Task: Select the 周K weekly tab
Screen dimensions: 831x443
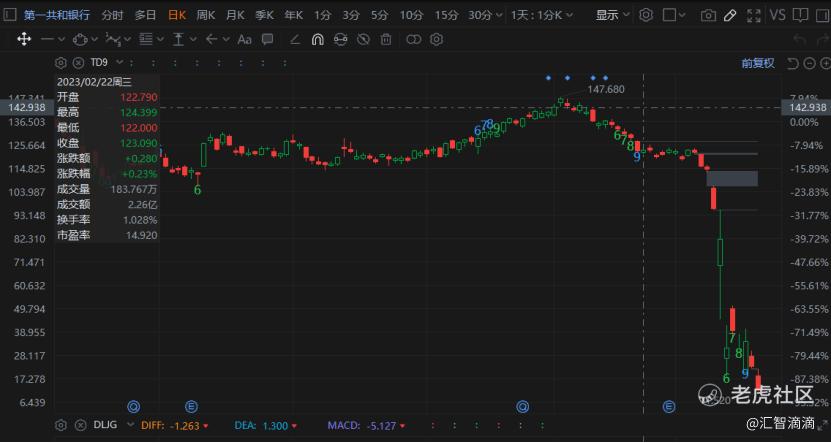Action: [206, 15]
